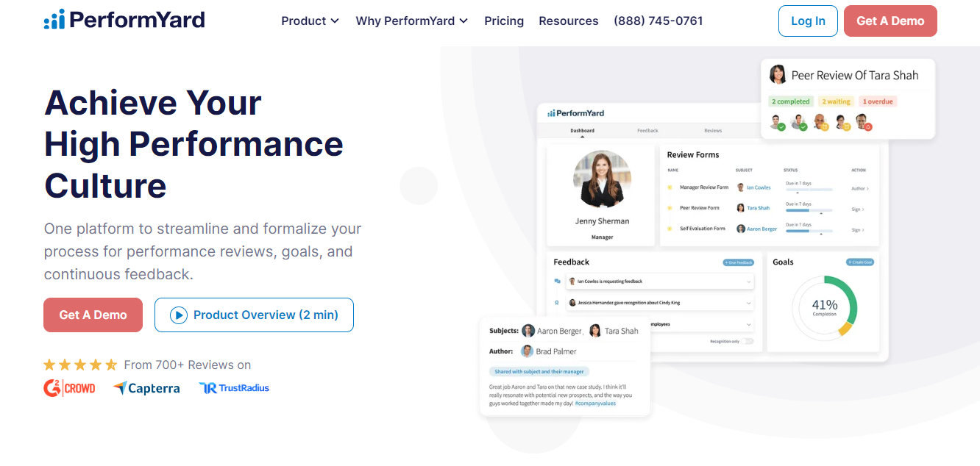Viewport: 980px width, 466px height.
Task: Click the green checkmark on a completed reviewer avatar
Action: pos(782,127)
